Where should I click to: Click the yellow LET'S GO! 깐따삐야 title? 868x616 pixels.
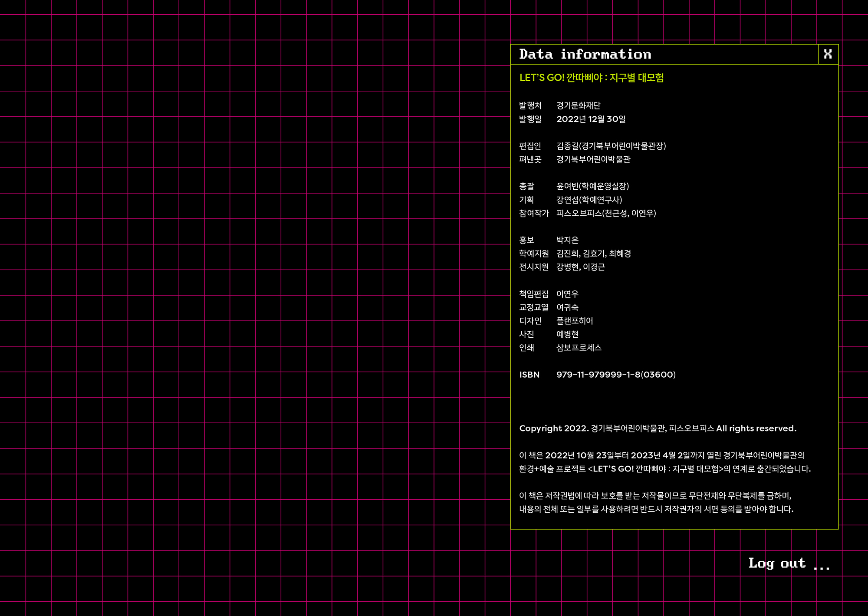pyautogui.click(x=591, y=78)
